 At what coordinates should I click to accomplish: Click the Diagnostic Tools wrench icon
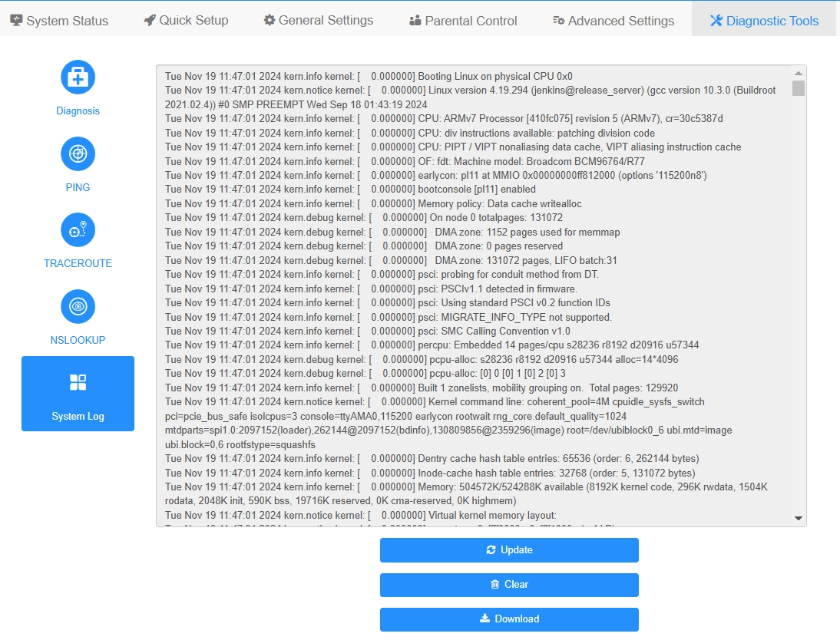716,21
